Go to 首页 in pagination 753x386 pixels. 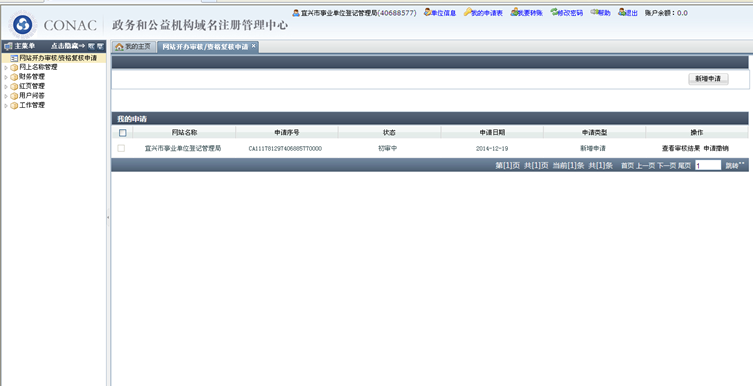click(627, 166)
